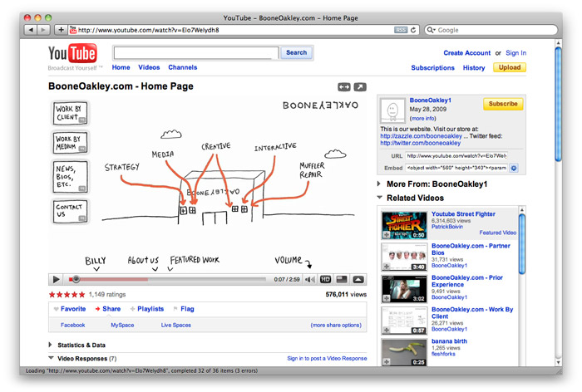
Task: Select the video URL text field
Action: [456, 156]
